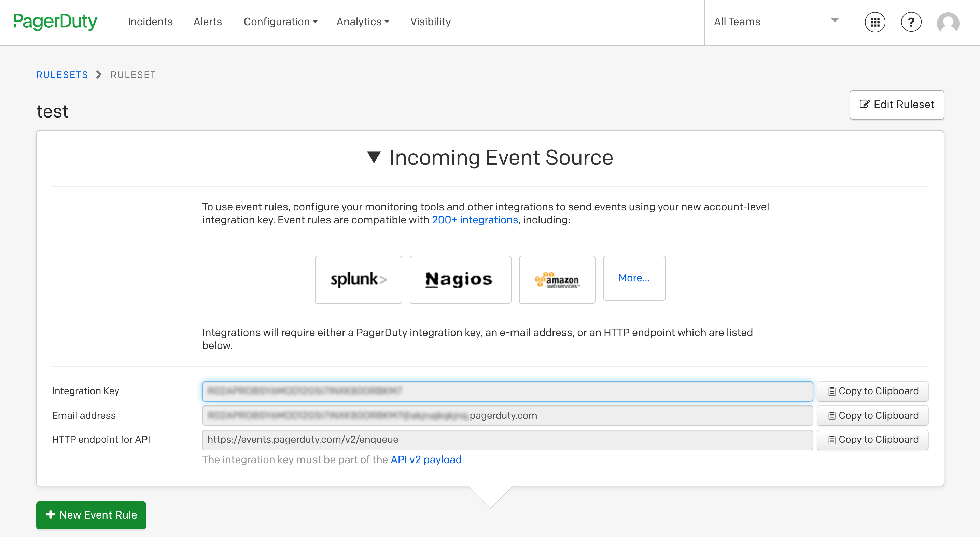This screenshot has width=980, height=537.
Task: Focus the Integration Key field
Action: pos(507,391)
